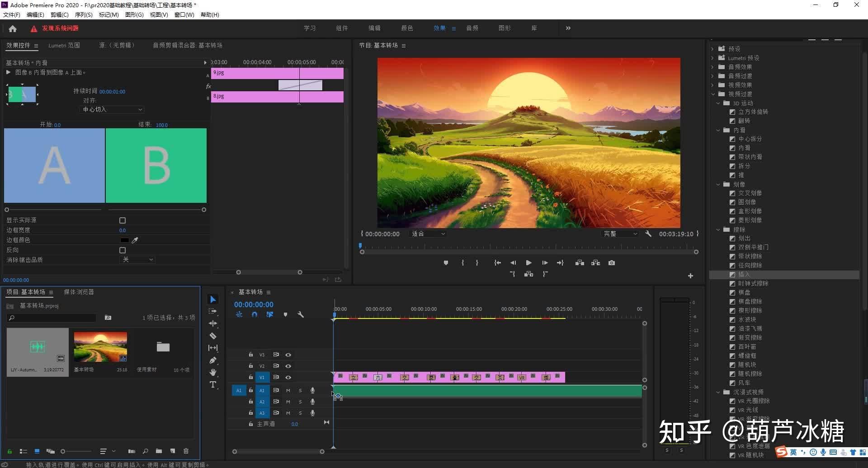This screenshot has height=468, width=868.
Task: Click the transition start position slider
Action: pos(7,210)
